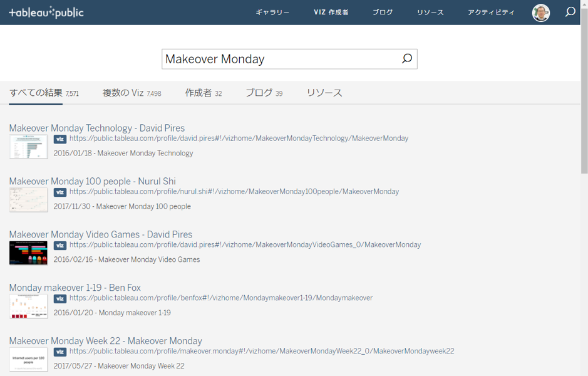
Task: Click the header search magnifier icon
Action: 570,12
